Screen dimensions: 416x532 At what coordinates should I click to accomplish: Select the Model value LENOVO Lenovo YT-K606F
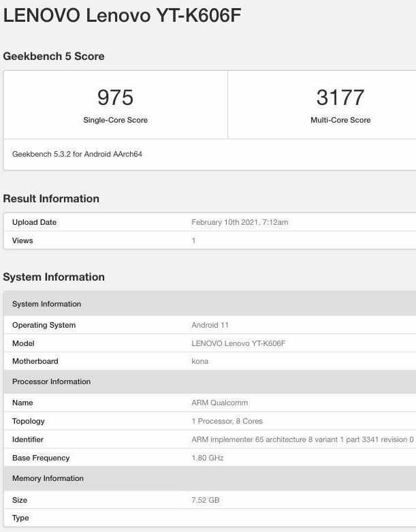pyautogui.click(x=238, y=343)
